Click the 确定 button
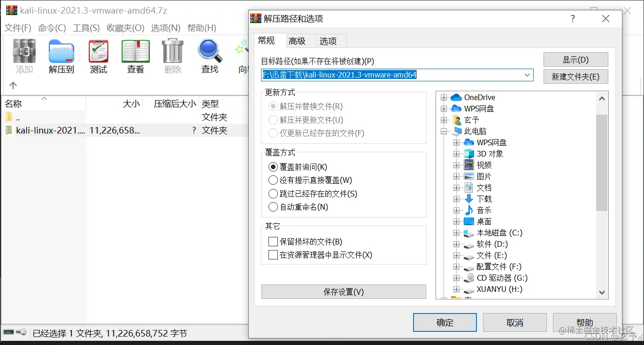This screenshot has height=345, width=644. coord(445,322)
